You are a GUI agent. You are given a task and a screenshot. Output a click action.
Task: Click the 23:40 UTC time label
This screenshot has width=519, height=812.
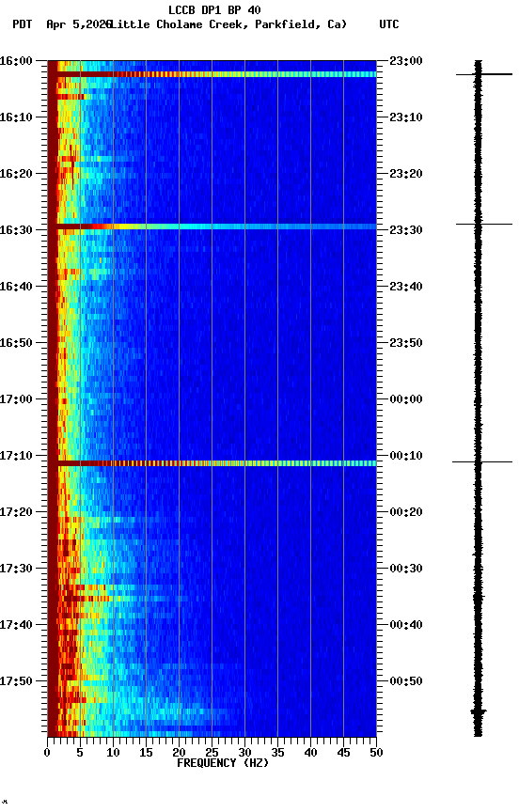pos(406,287)
